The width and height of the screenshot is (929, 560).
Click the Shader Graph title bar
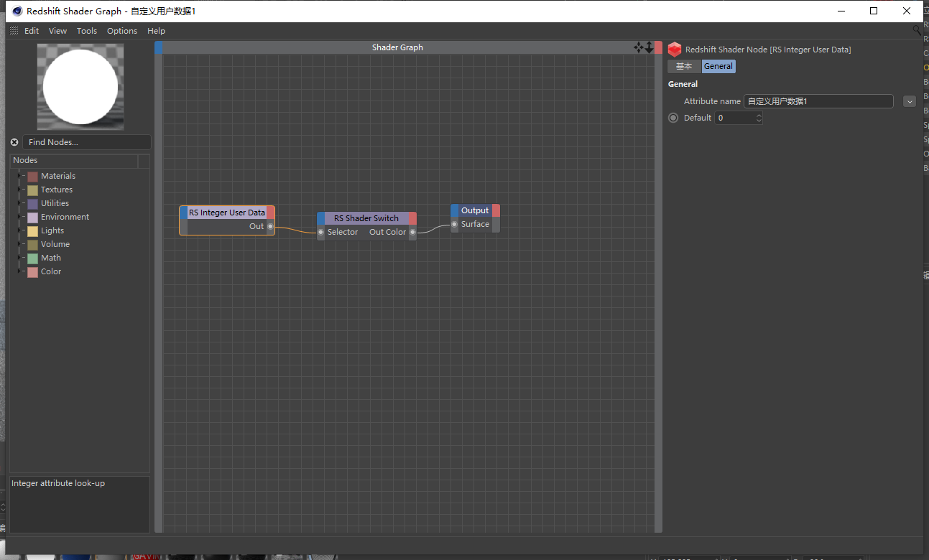click(398, 47)
